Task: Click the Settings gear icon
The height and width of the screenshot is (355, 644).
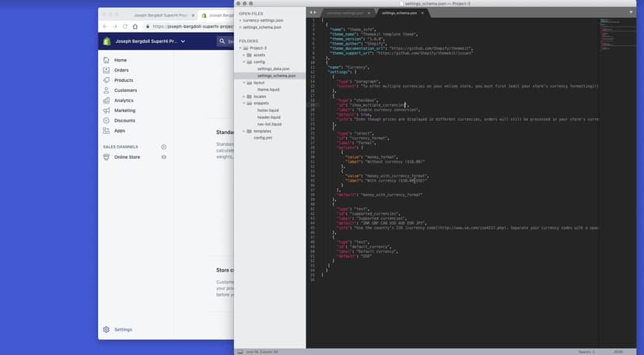Action: coord(106,329)
